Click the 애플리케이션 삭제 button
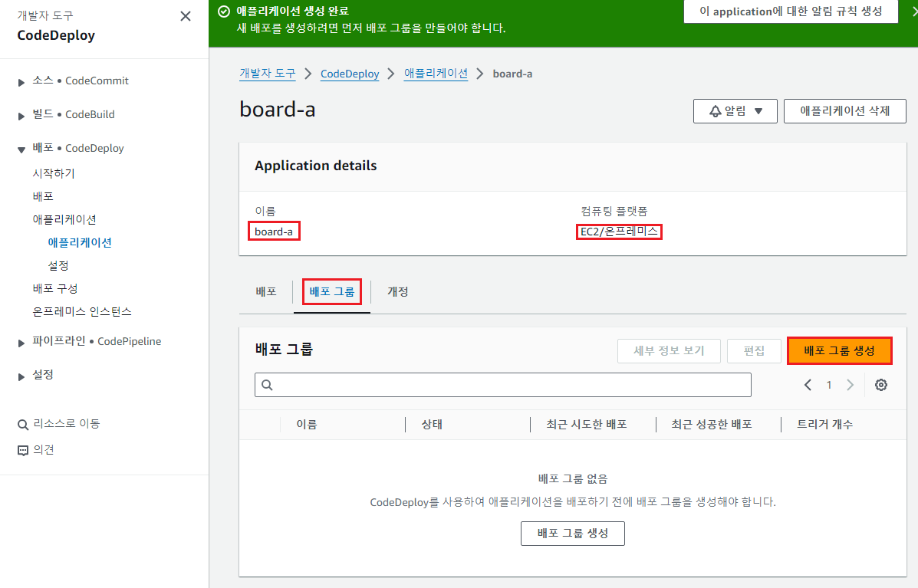 point(845,110)
